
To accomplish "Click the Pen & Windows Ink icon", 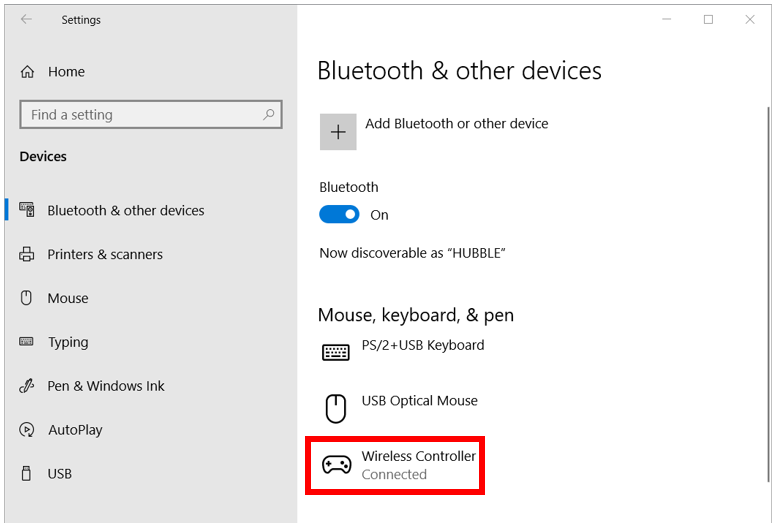I will 27,385.
